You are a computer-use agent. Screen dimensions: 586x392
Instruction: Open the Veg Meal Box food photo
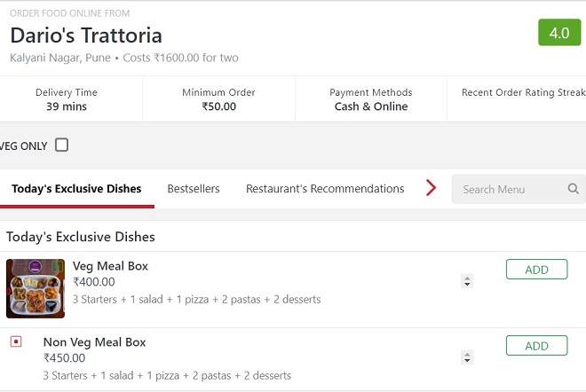coord(36,288)
